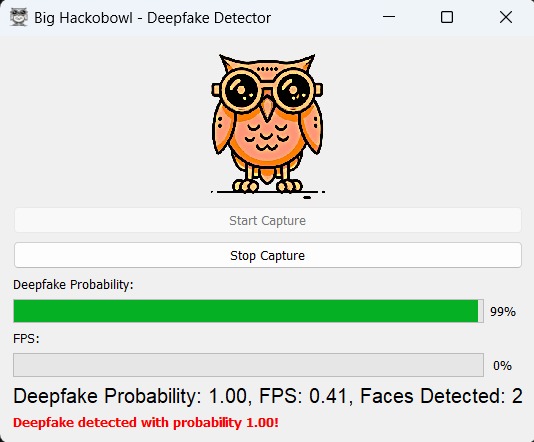Maximize the Deepfake Detector window
Image resolution: width=534 pixels, height=442 pixels.
[447, 17]
